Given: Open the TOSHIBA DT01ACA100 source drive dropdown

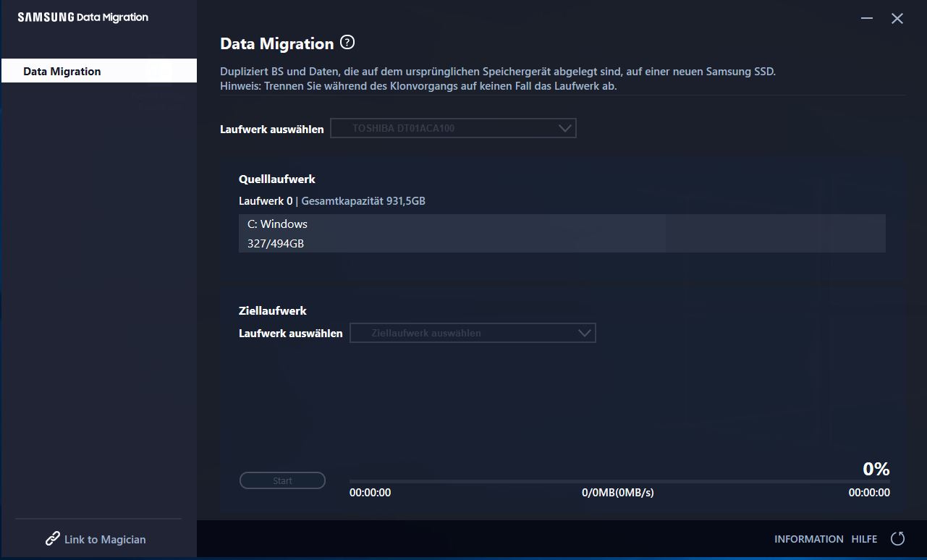Looking at the screenshot, I should click(x=453, y=128).
